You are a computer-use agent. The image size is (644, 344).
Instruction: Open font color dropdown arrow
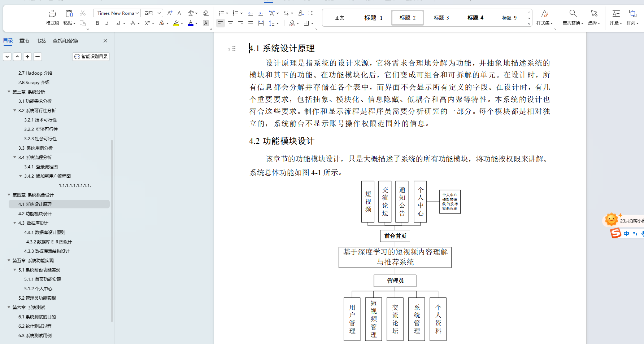pyautogui.click(x=196, y=23)
